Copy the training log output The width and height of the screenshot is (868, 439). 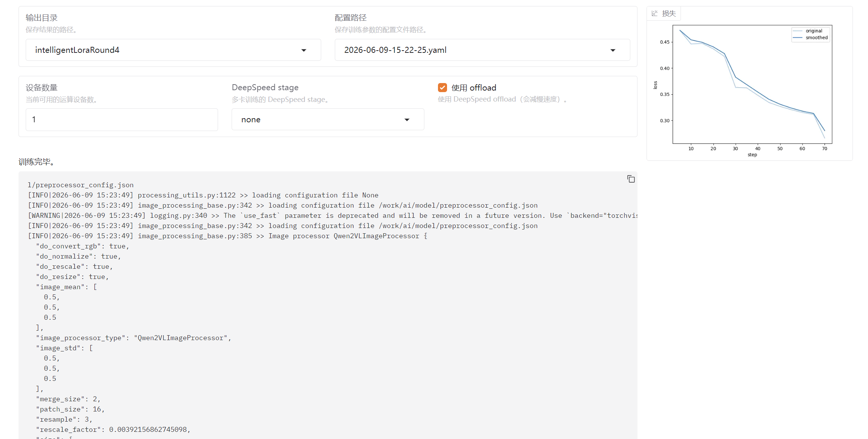(x=631, y=179)
